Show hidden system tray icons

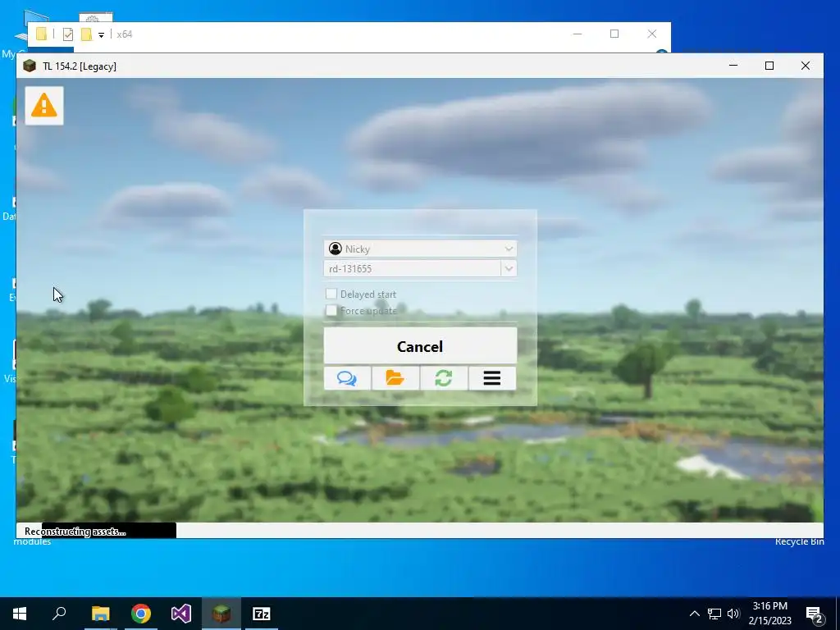(694, 614)
